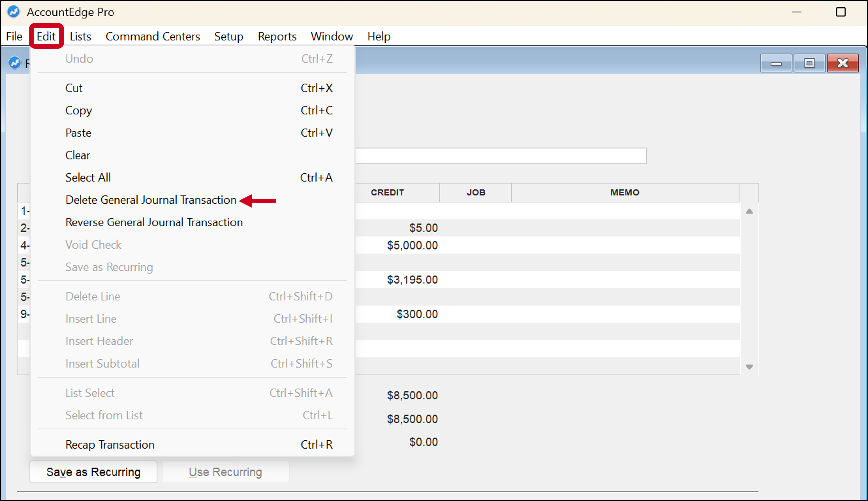Click the Save as Recurring button
Screen dimensions: 868x501
[x=93, y=472]
